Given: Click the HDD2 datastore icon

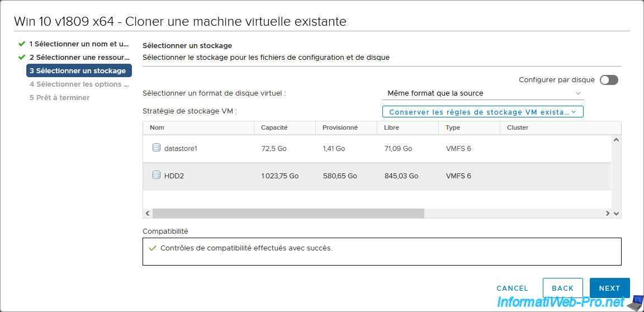Looking at the screenshot, I should coord(156,176).
